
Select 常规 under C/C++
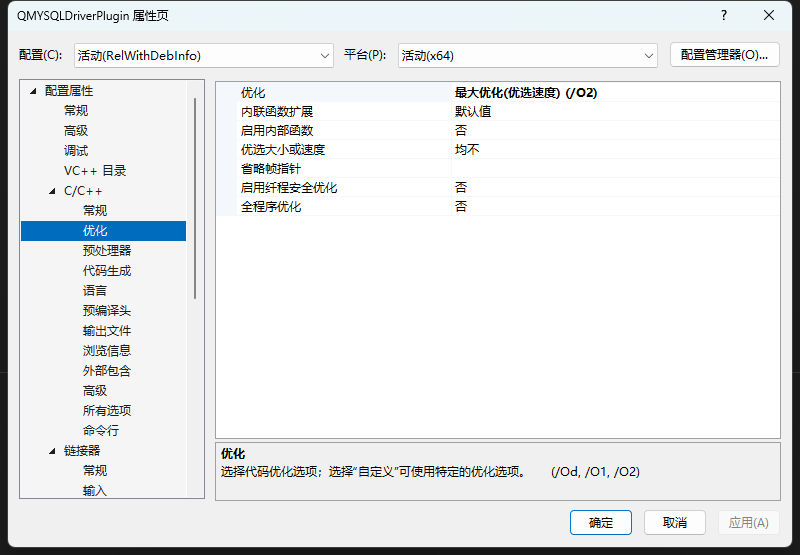(x=95, y=211)
